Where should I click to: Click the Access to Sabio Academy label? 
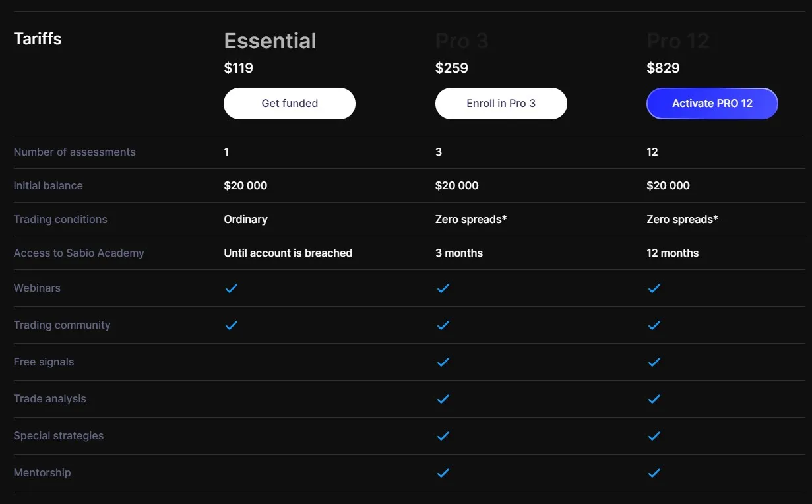pos(78,253)
